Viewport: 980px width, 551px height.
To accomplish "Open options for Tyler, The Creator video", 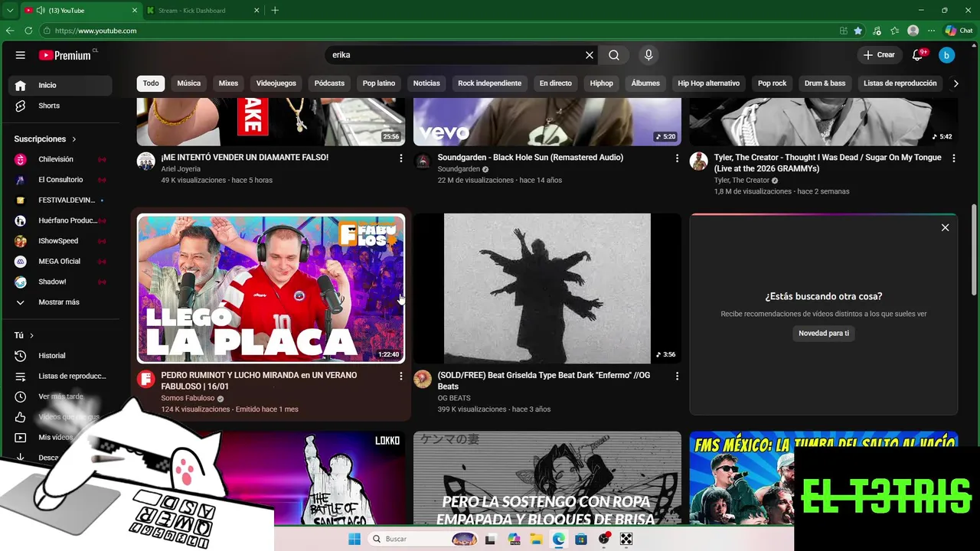I will (953, 158).
